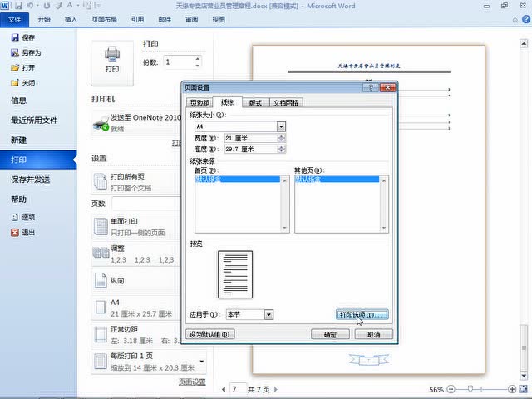532x399 pixels.
Task: Go to previous page in print preview
Action: point(224,389)
